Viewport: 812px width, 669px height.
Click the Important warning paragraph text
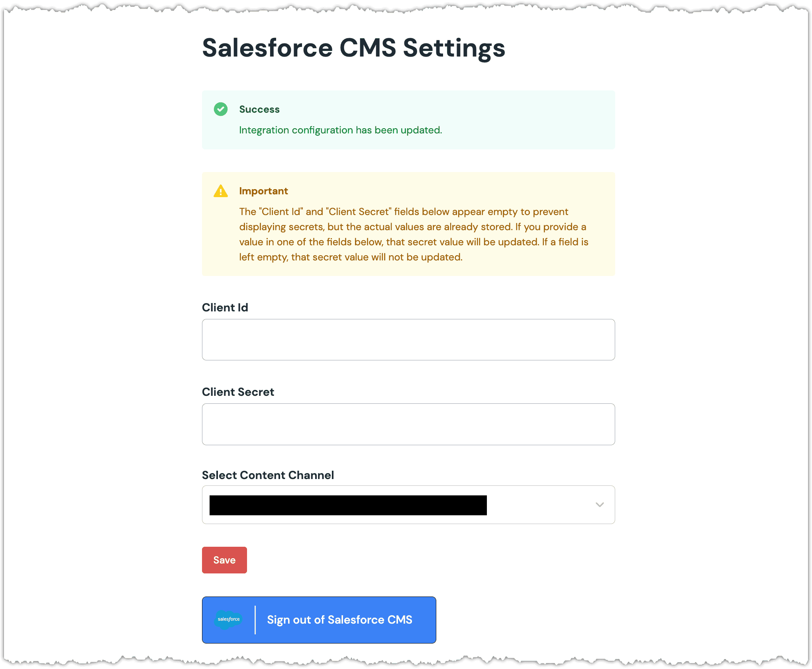click(x=414, y=234)
